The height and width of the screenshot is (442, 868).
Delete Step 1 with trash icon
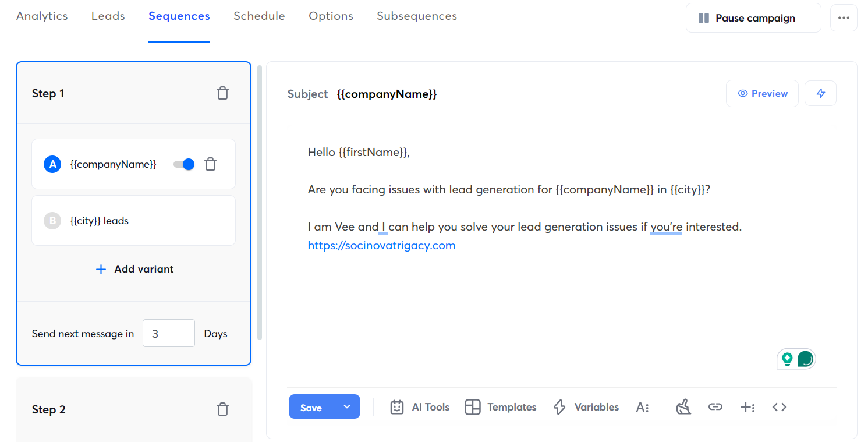pos(222,93)
